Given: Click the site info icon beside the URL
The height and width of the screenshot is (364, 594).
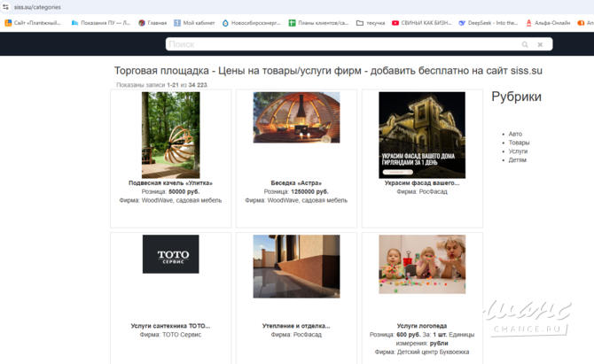Looking at the screenshot, I should point(5,7).
